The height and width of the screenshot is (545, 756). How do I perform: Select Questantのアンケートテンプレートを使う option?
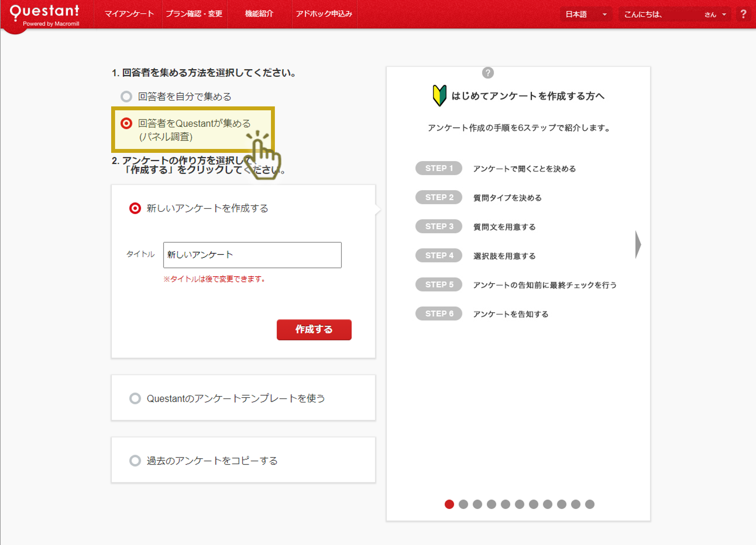pyautogui.click(x=135, y=398)
